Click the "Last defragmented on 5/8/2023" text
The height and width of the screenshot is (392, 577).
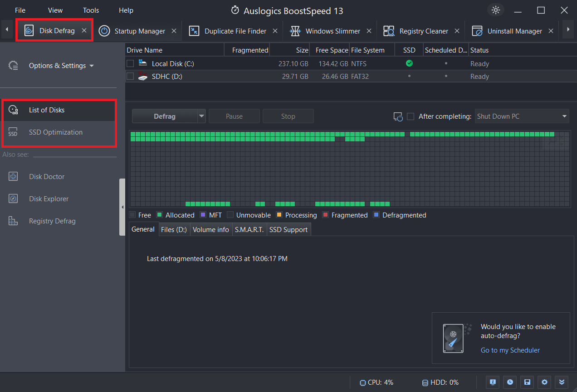[217, 259]
